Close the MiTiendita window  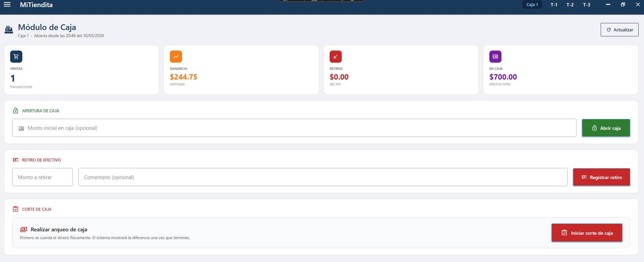[638, 5]
